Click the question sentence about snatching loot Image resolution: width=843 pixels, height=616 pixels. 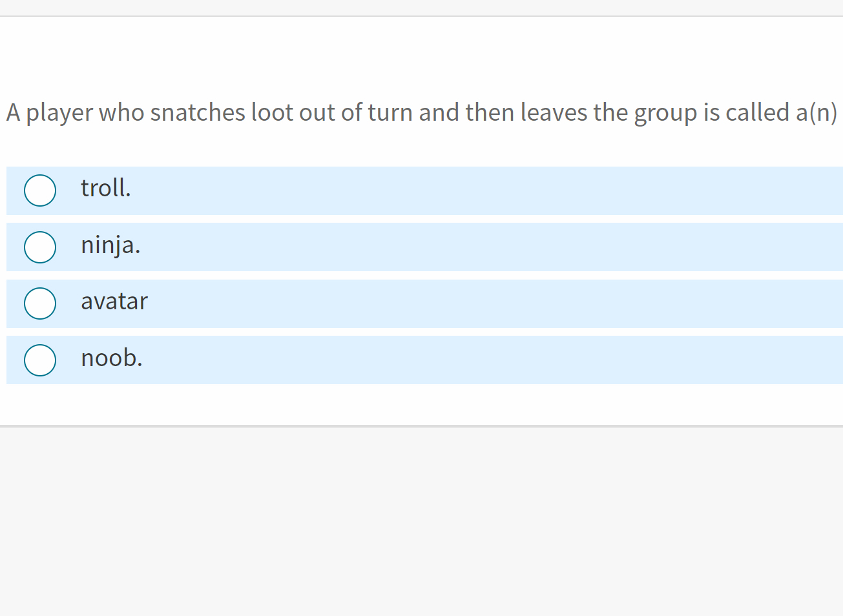(421, 112)
